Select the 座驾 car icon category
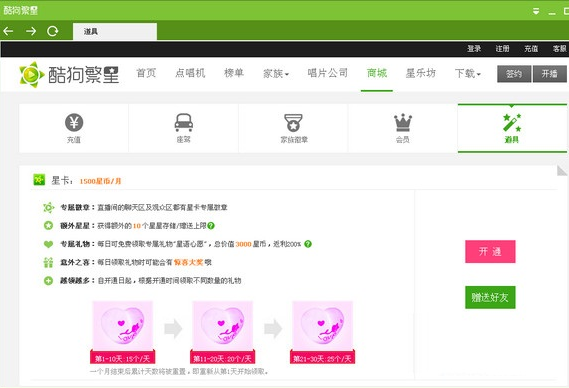 (x=184, y=128)
